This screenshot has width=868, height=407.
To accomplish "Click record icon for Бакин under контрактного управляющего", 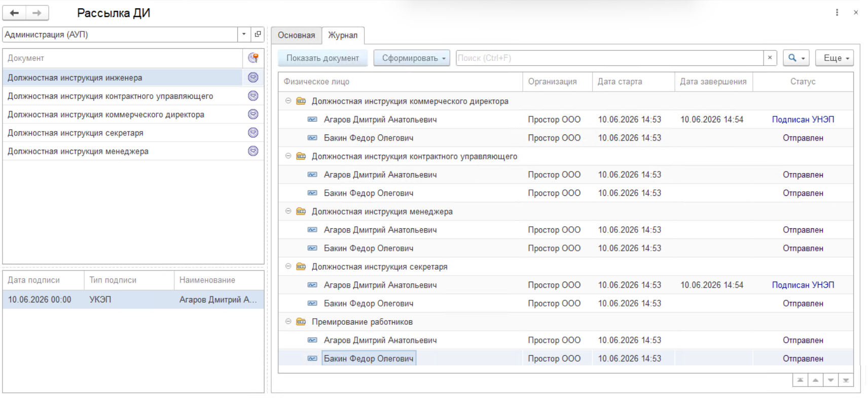I will (x=313, y=193).
